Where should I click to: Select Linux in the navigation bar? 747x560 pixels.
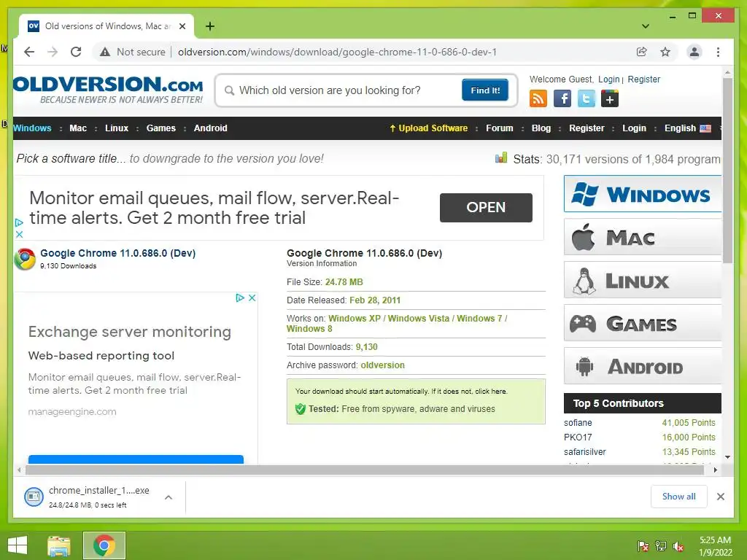click(117, 128)
